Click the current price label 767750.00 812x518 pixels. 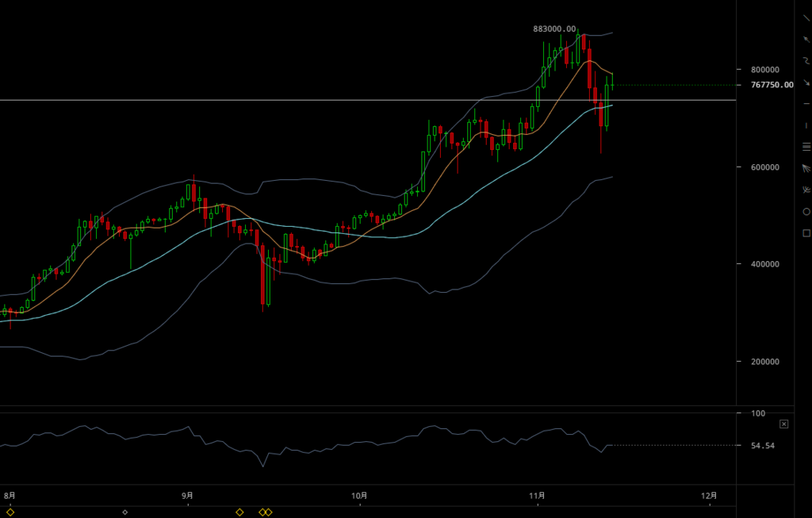[772, 84]
